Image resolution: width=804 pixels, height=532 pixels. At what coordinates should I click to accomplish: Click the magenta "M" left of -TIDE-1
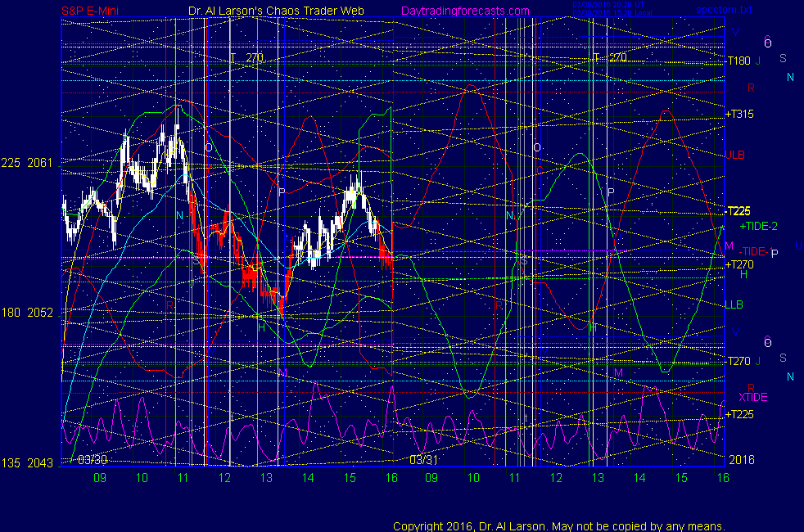coord(729,246)
